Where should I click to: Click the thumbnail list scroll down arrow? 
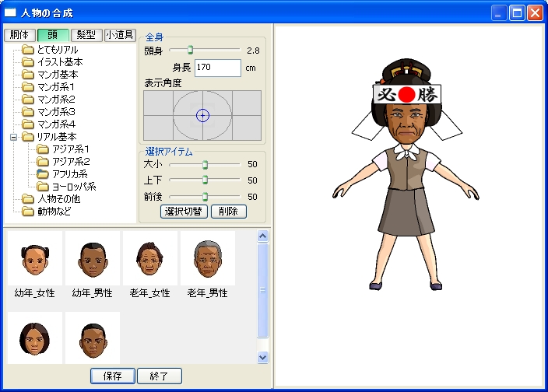[263, 358]
